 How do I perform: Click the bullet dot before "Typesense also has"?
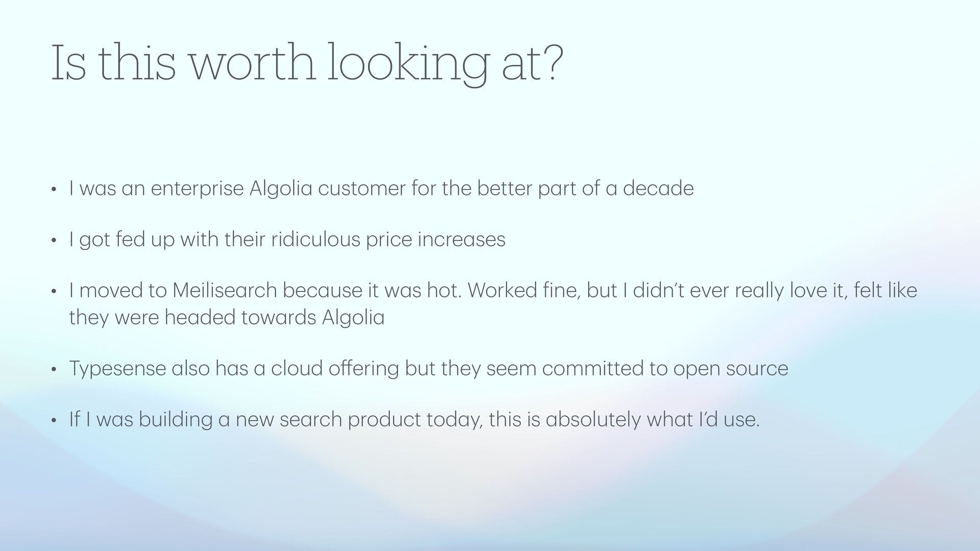click(53, 370)
